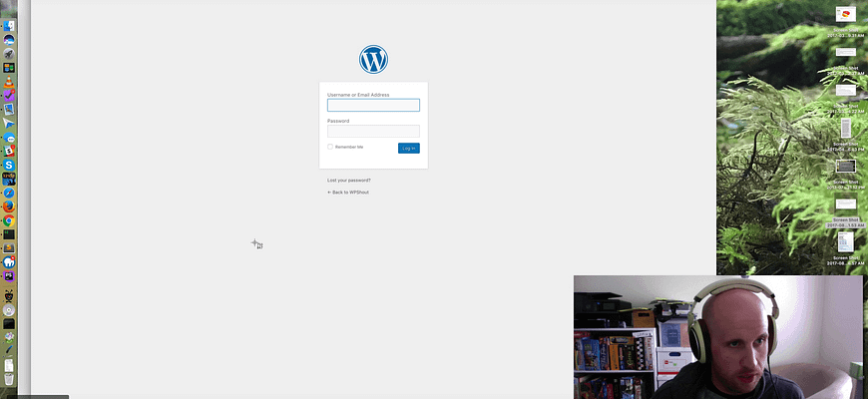This screenshot has height=399, width=868.
Task: Open the paper plane mail app in dock
Action: click(9, 124)
